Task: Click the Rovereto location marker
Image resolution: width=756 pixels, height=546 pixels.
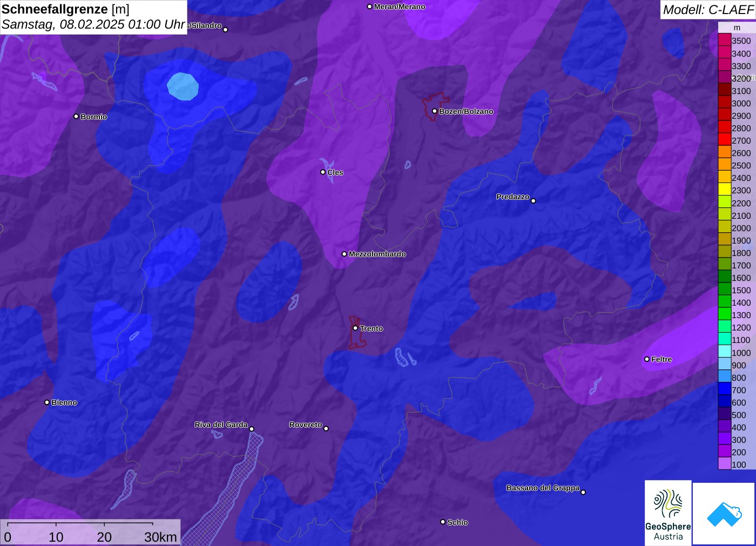Action: pos(326,428)
